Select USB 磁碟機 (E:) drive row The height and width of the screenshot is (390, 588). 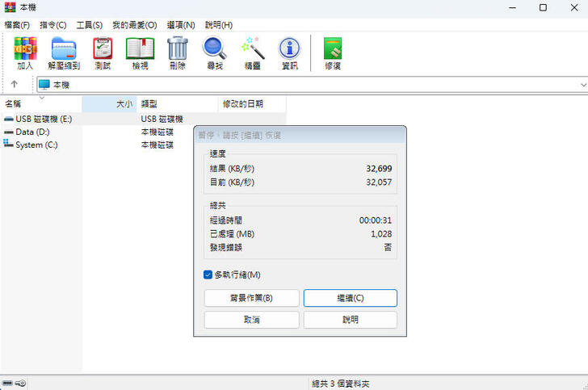[143, 120]
